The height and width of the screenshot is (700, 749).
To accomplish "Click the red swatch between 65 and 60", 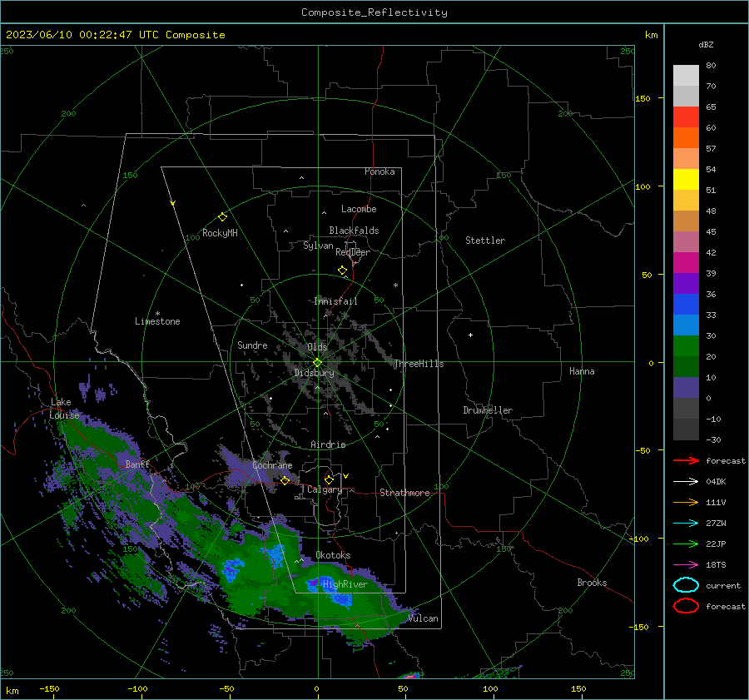I will tap(686, 117).
